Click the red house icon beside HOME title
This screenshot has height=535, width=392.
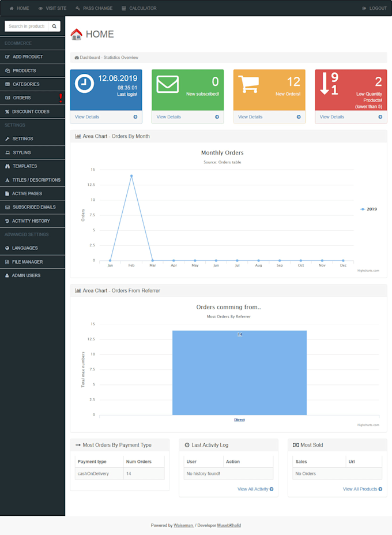76,35
